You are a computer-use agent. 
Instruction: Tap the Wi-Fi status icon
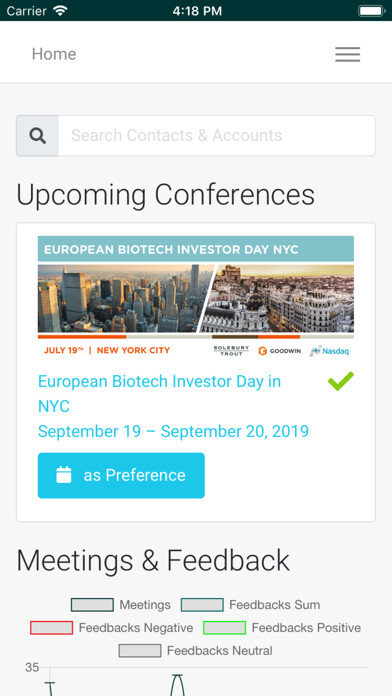[x=60, y=10]
